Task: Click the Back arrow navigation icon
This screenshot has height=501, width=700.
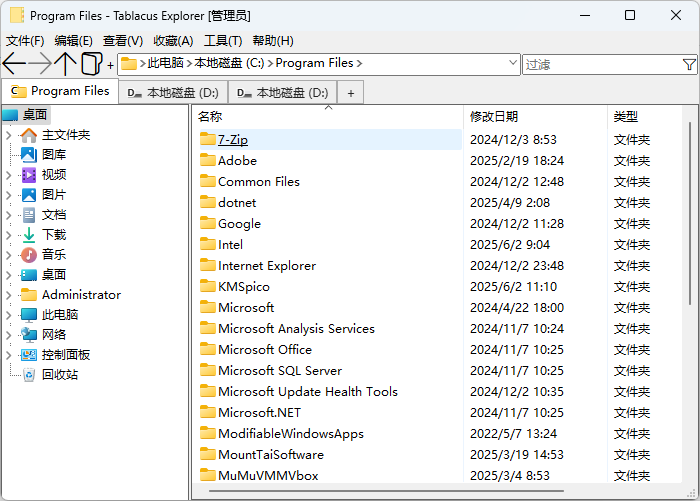Action: click(14, 64)
